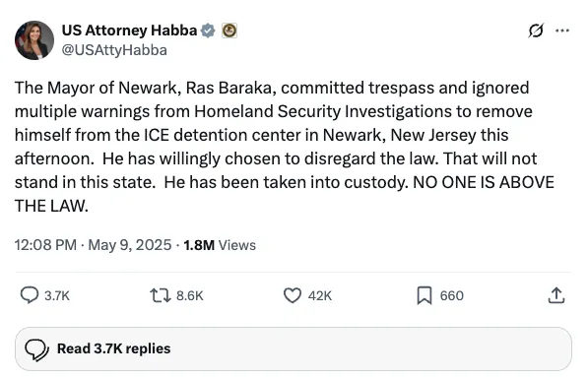Open the share upload icon

tap(556, 295)
